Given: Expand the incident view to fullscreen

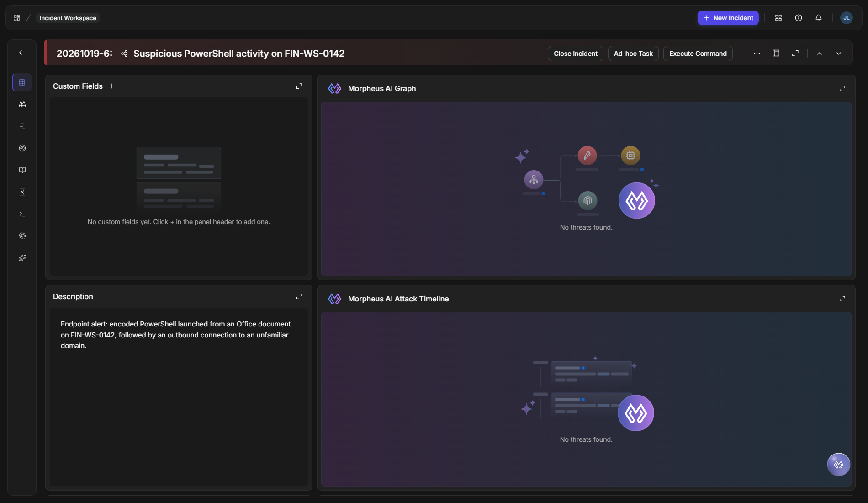Looking at the screenshot, I should [795, 53].
